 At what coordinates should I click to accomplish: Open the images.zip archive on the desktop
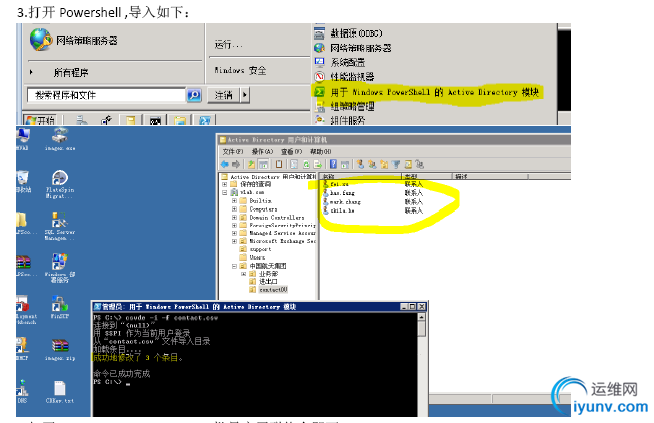coord(60,350)
